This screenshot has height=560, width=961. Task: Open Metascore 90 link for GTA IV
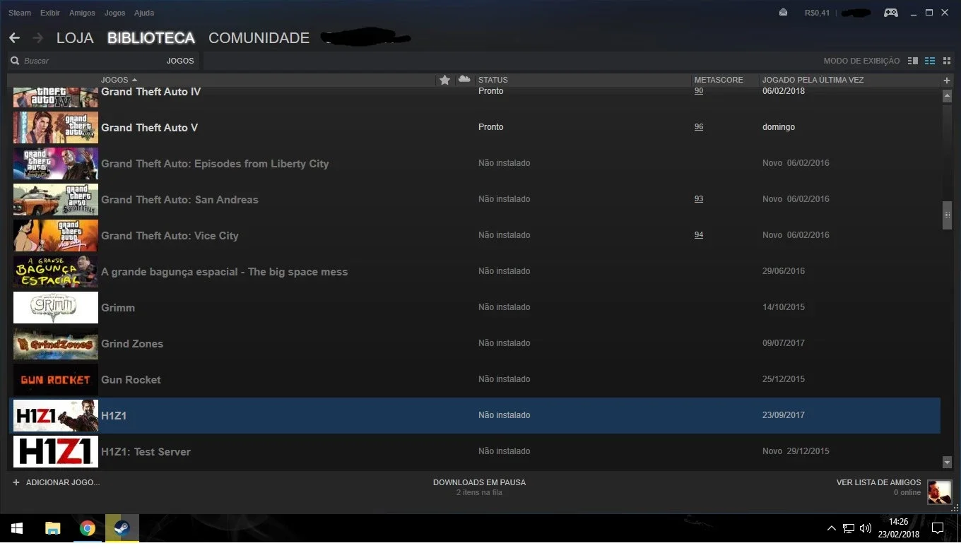(699, 91)
